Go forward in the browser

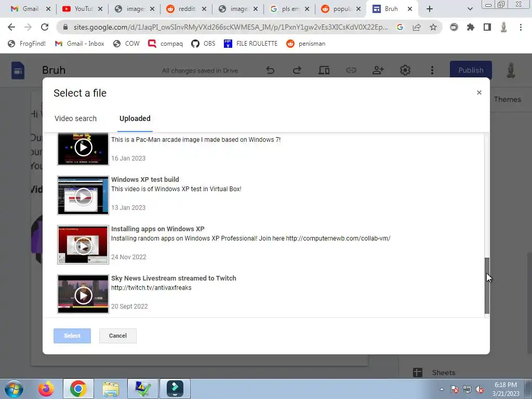click(x=28, y=27)
